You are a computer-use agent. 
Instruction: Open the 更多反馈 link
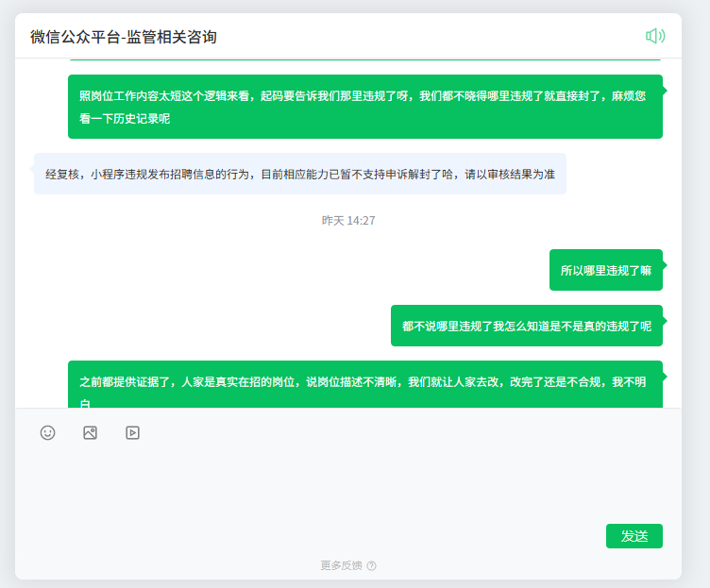point(342,565)
